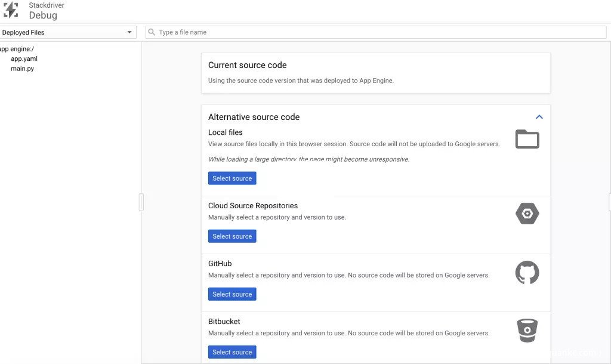Open app.yaml in the file tree
611x364 pixels.
(24, 59)
